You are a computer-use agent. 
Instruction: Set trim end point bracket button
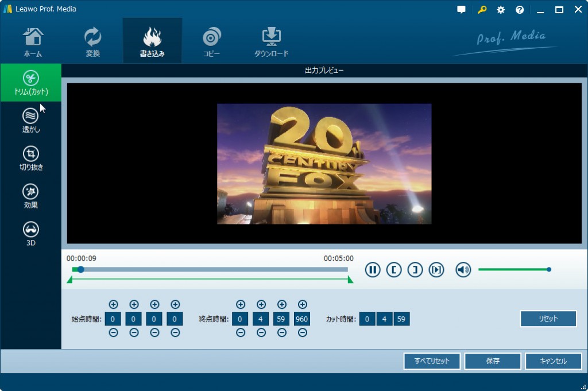[415, 269]
